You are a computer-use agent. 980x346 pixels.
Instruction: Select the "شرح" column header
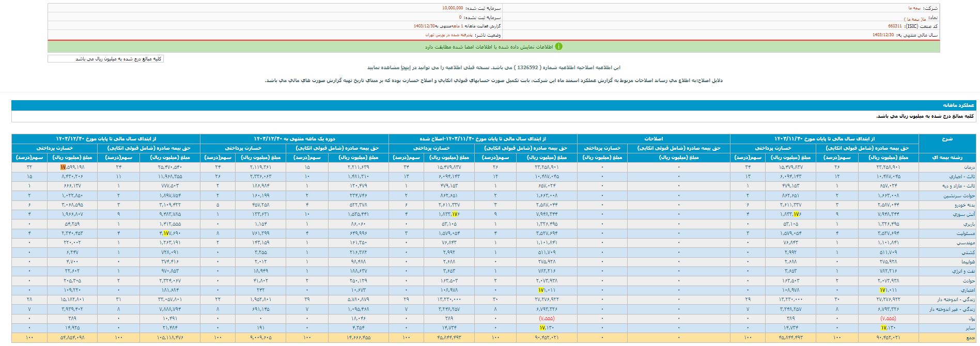[948, 139]
